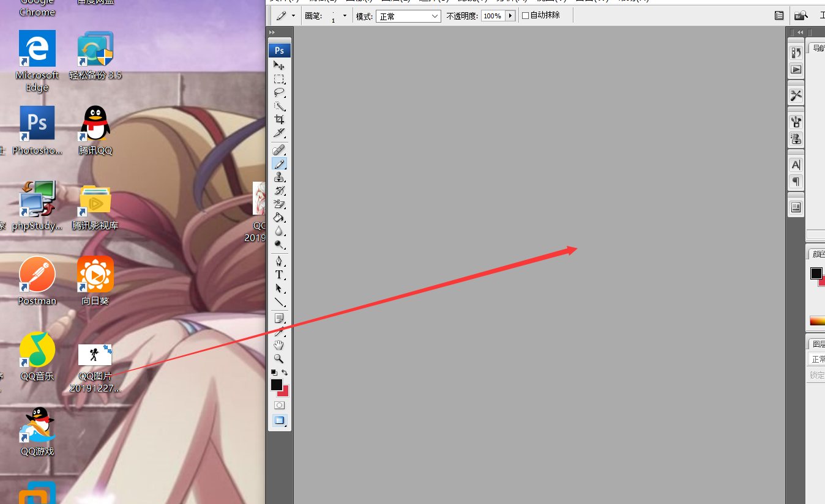Open the Tool Presets panel icon

click(796, 95)
